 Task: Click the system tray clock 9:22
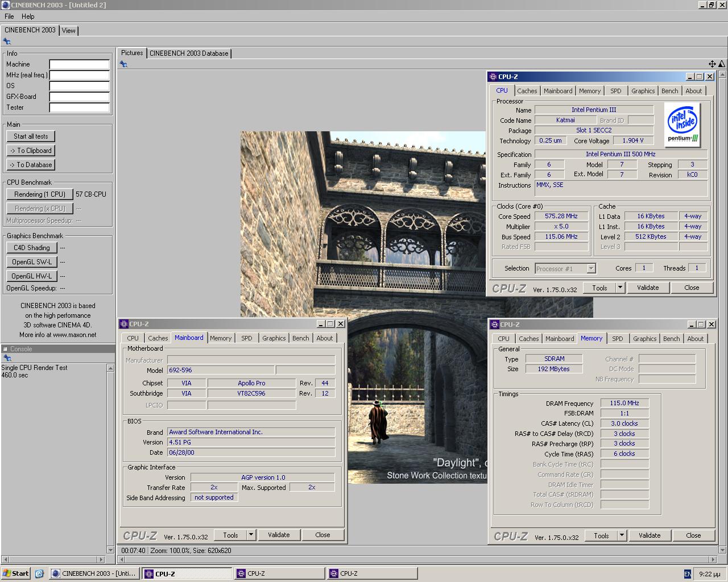709,574
